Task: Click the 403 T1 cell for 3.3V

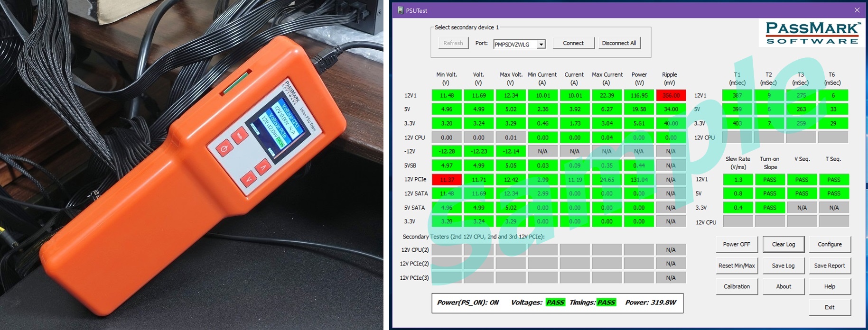Action: click(x=737, y=123)
